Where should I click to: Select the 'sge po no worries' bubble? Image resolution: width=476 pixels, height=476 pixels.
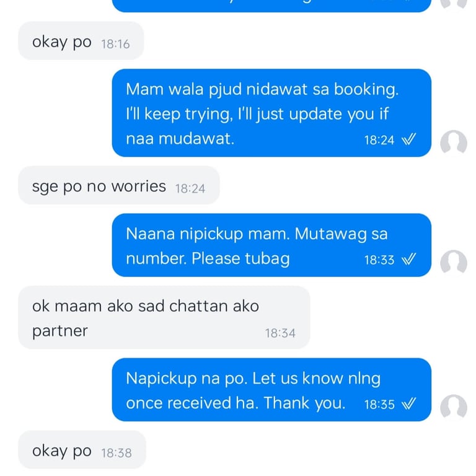click(x=119, y=185)
